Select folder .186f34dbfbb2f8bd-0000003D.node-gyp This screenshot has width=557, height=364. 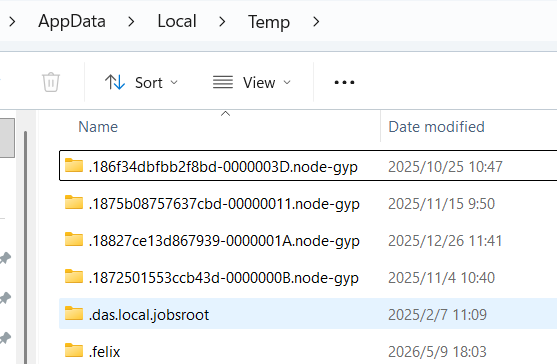click(308, 165)
